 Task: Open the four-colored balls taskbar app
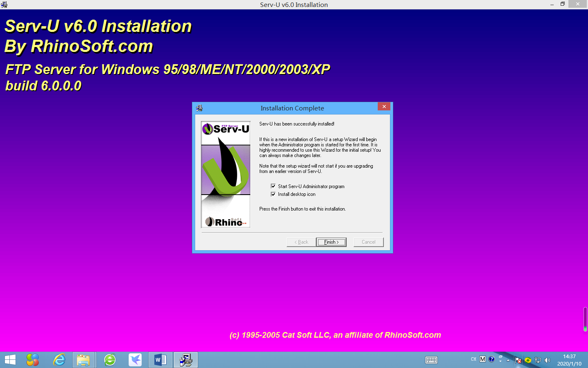click(33, 360)
